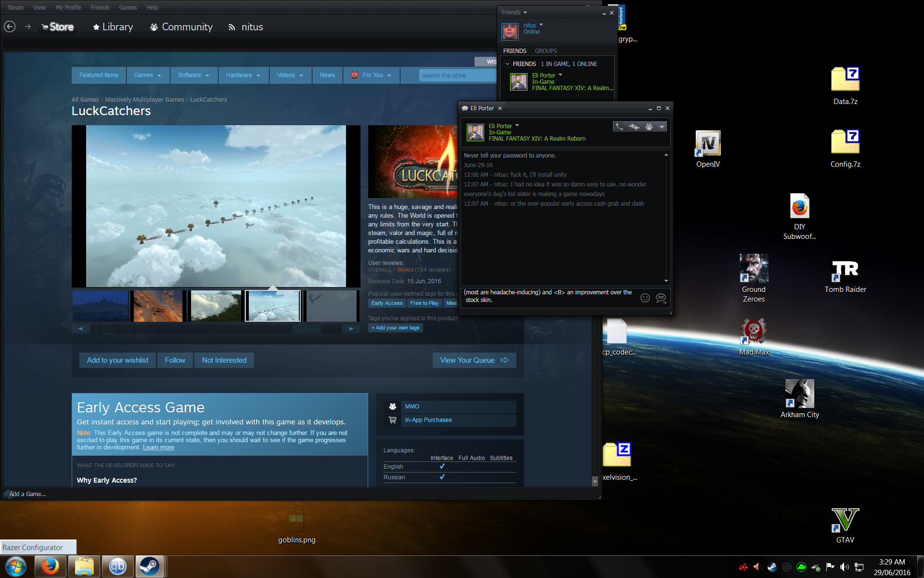Image resolution: width=924 pixels, height=578 pixels.
Task: Open nitus status dropdown in Friends window
Action: click(541, 25)
